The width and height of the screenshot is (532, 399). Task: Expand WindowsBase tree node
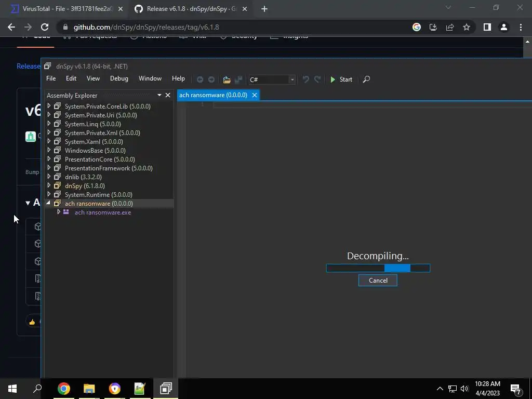point(49,150)
